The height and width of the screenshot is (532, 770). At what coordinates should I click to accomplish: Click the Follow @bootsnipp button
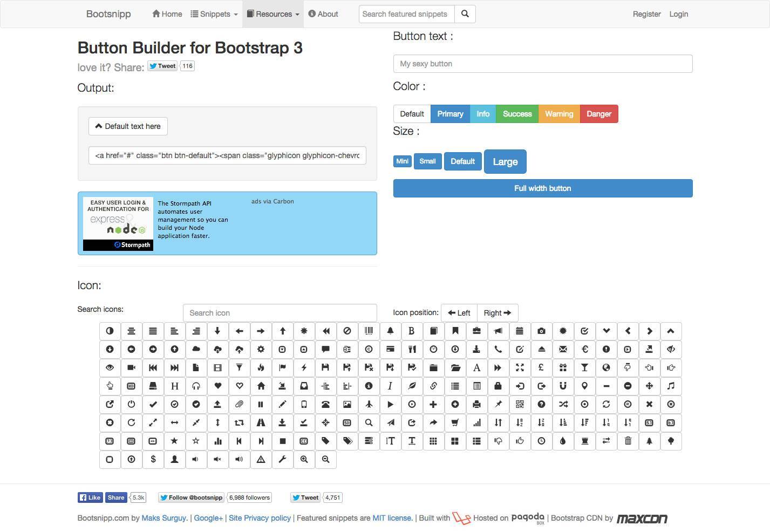pyautogui.click(x=191, y=497)
